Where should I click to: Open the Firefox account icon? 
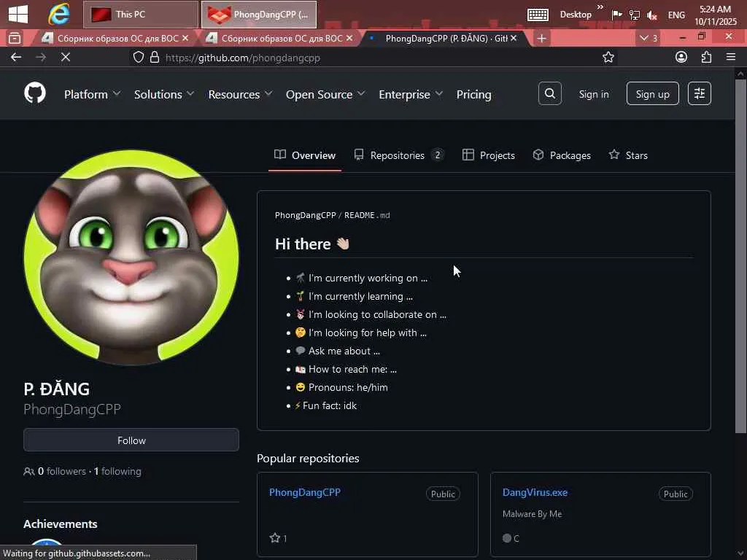pos(681,57)
